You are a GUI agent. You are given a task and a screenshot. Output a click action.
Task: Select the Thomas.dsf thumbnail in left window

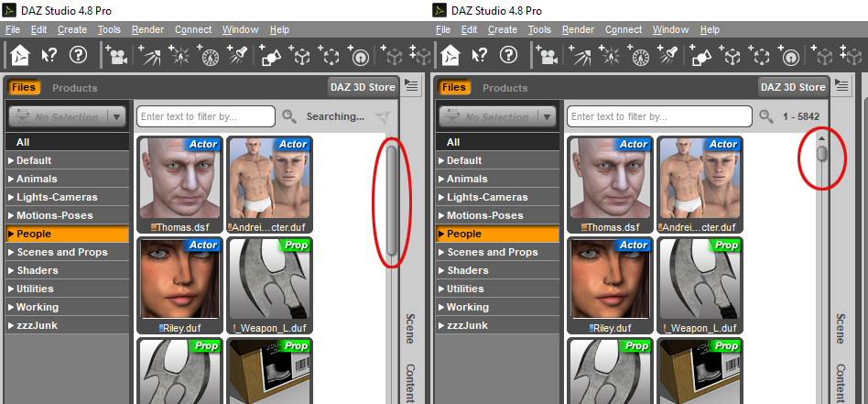click(179, 184)
